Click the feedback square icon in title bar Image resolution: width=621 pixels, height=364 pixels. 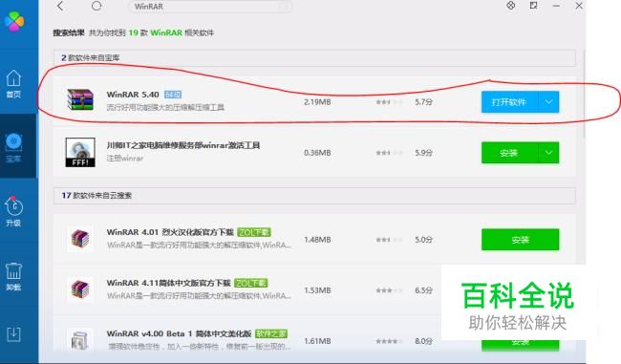[533, 6]
